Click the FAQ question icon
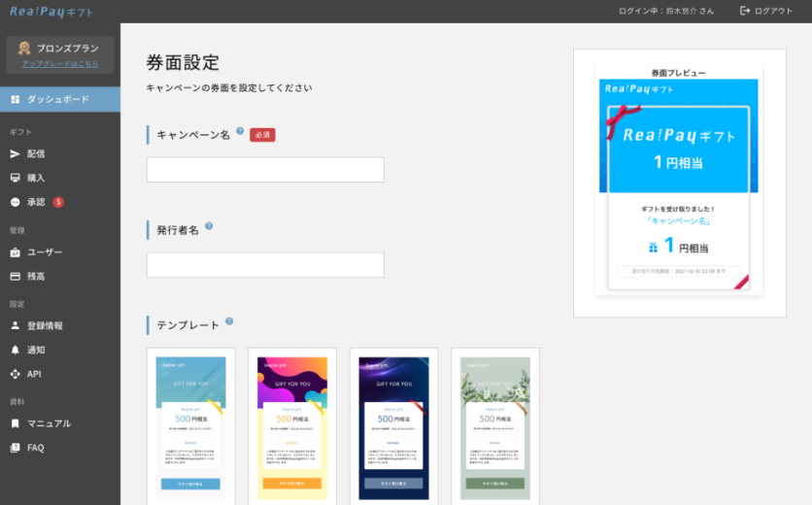The image size is (812, 505). pos(15,448)
